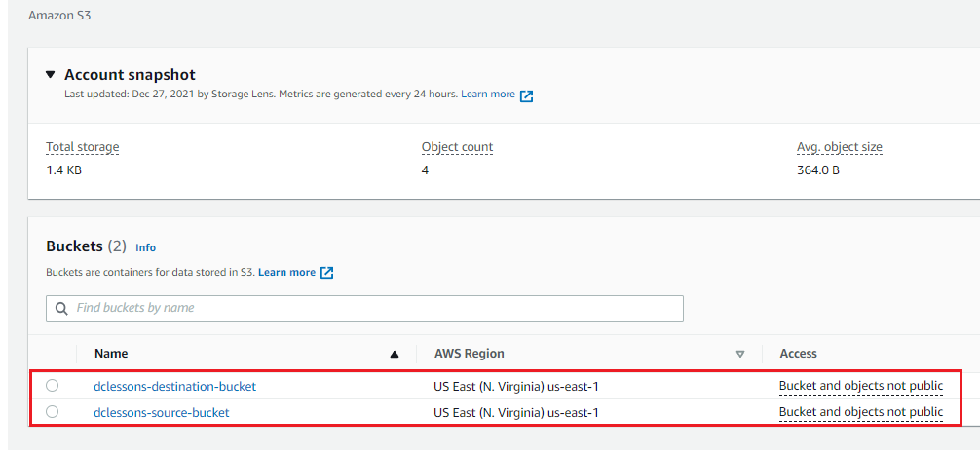Viewport: 980px width, 454px height.
Task: Sort buckets by Name column arrow
Action: coord(395,354)
